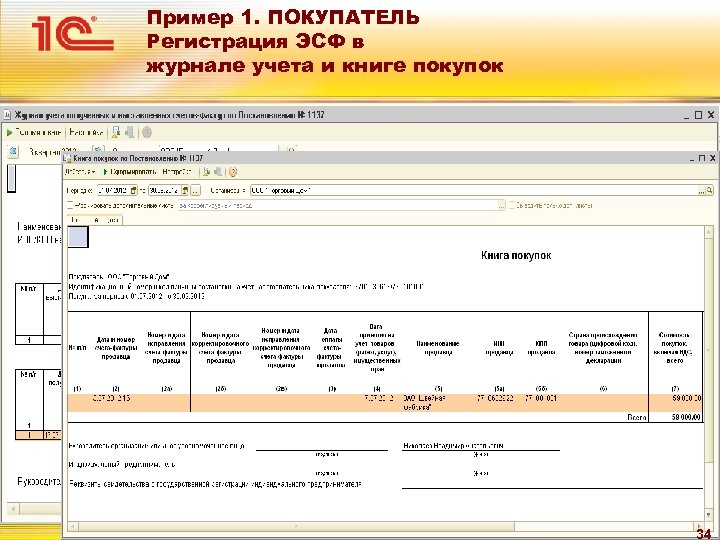
Task: Click the seller name cell in the highlighted row
Action: tap(424, 403)
